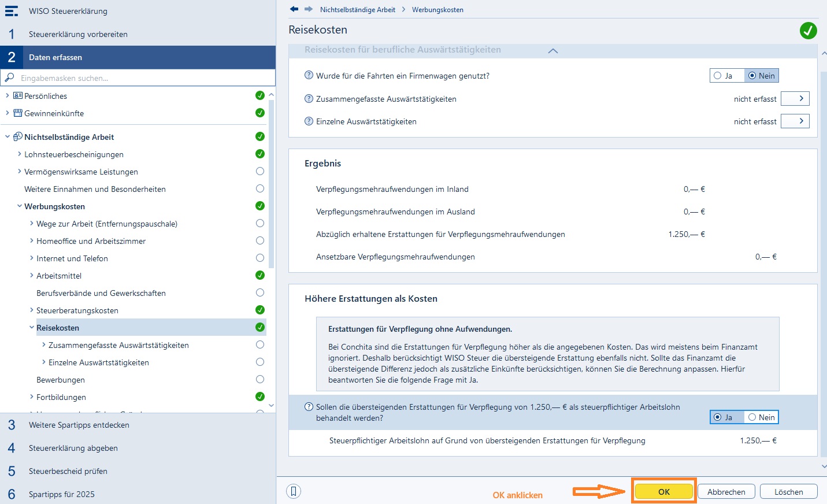Image resolution: width=827 pixels, height=504 pixels.
Task: Click empty status circle next to Homeoffice und Arbeitszimmer
Action: click(260, 240)
